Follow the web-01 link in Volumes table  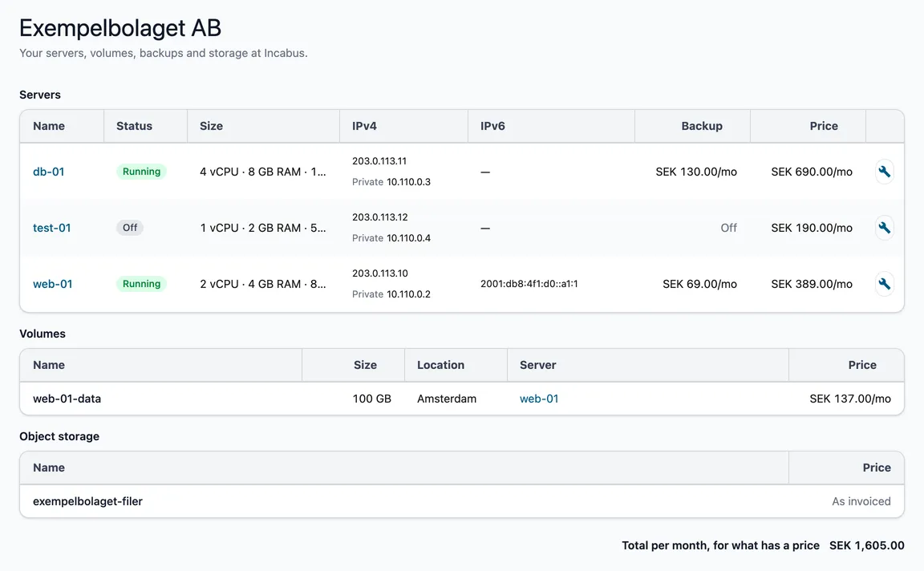(x=539, y=399)
